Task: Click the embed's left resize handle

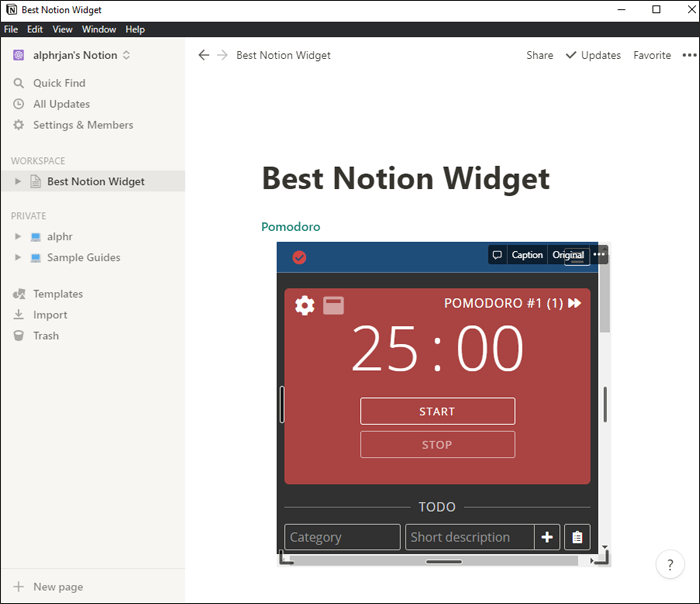Action: tap(282, 404)
